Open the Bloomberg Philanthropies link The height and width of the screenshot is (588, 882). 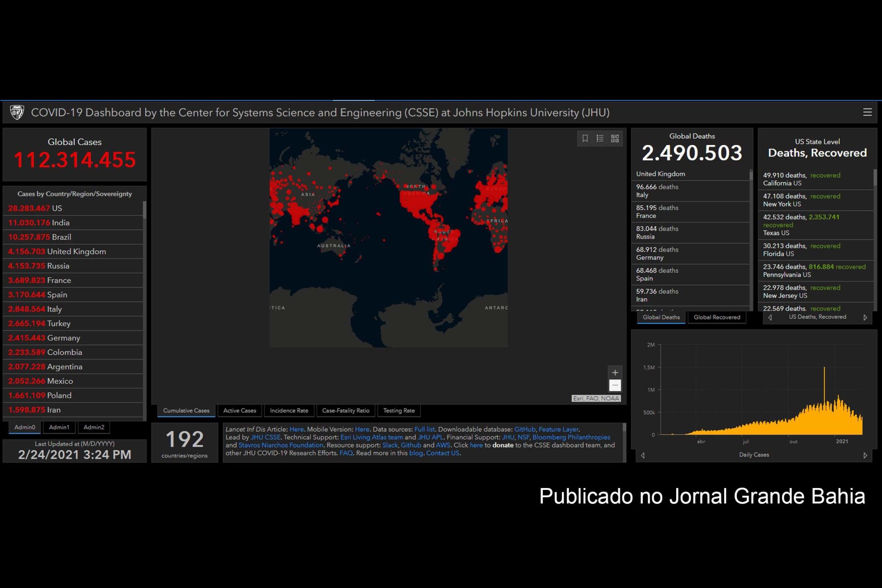click(571, 437)
